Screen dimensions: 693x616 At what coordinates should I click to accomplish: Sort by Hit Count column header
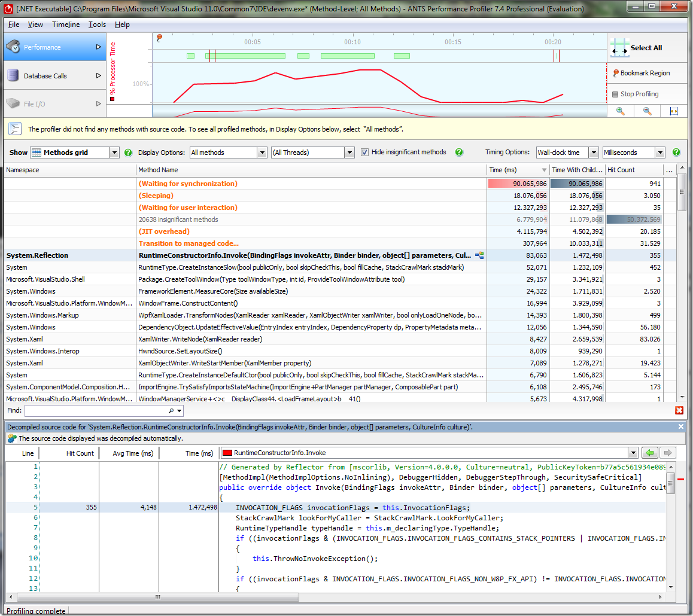(634, 170)
